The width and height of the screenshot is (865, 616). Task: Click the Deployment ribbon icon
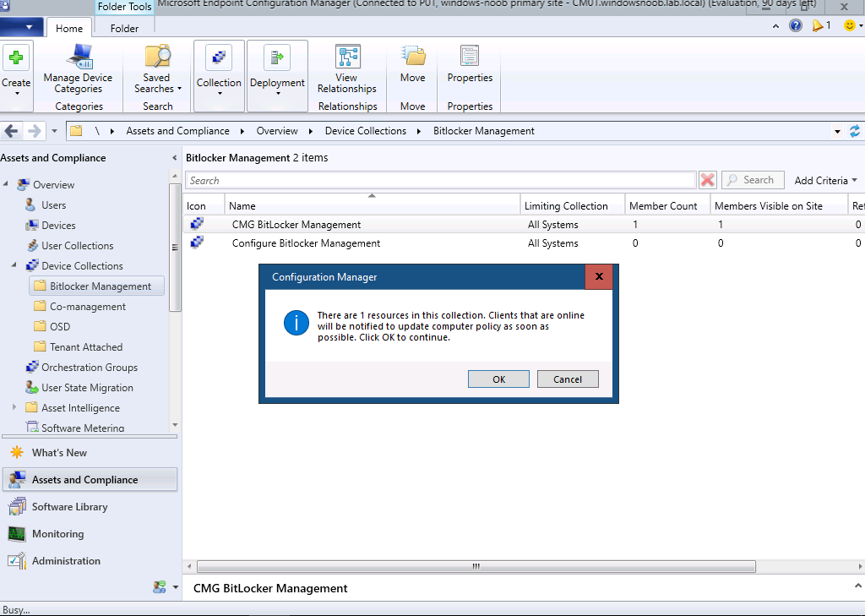[277, 57]
